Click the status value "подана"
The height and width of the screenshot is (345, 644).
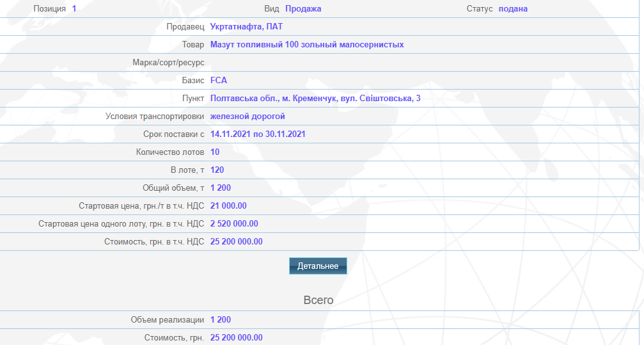[x=513, y=9]
